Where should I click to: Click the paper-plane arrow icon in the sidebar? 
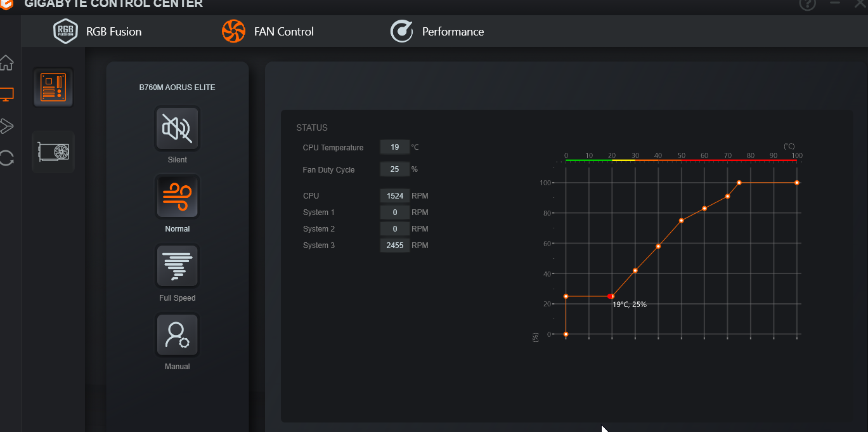tap(6, 126)
